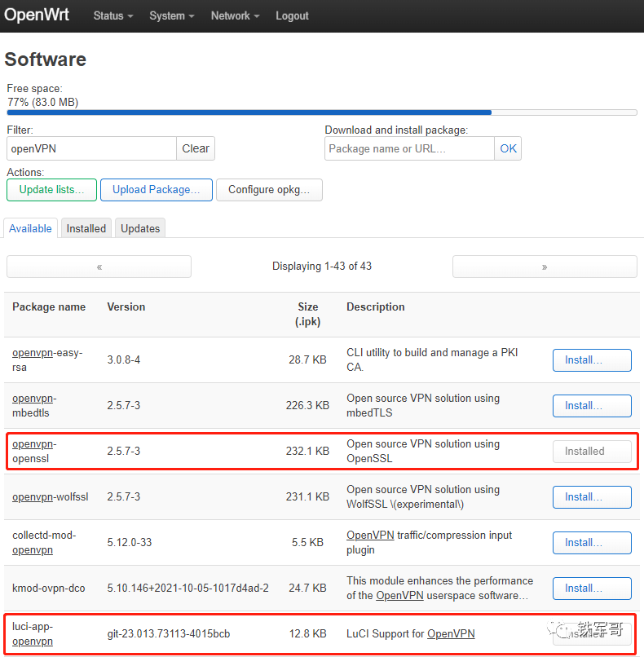Click the Version column header

click(x=126, y=307)
